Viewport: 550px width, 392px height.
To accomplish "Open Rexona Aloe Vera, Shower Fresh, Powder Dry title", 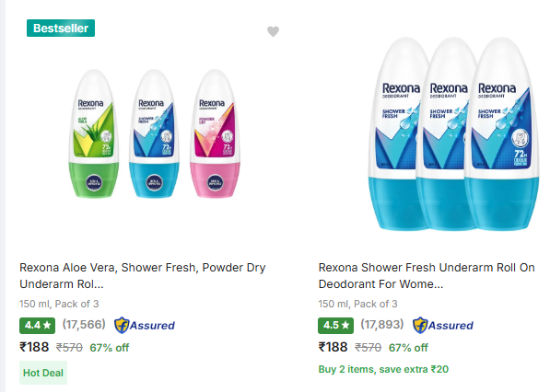I will pos(143,276).
